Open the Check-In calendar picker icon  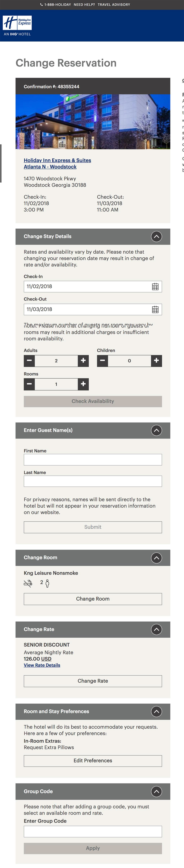click(x=155, y=287)
